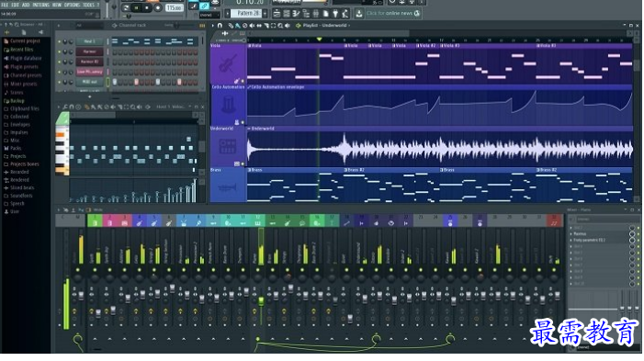Open the Maximus slot menu arrow
644x361 pixels.
(571, 233)
